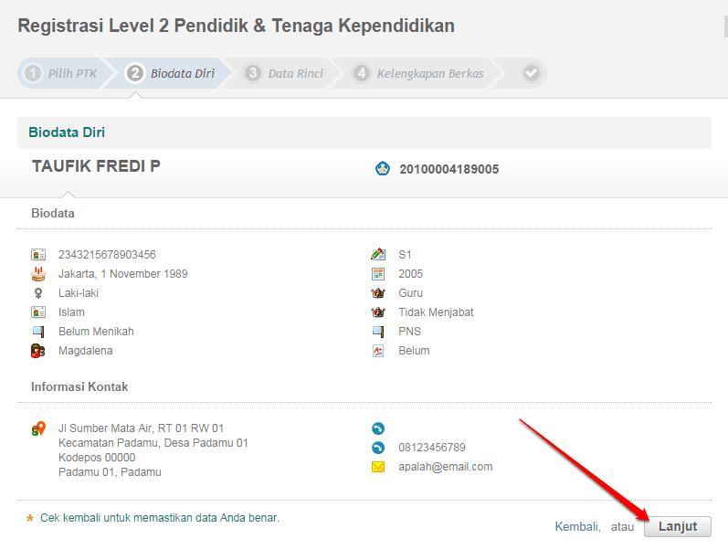728x560 pixels.
Task: Click the Lanjut button
Action: click(678, 526)
